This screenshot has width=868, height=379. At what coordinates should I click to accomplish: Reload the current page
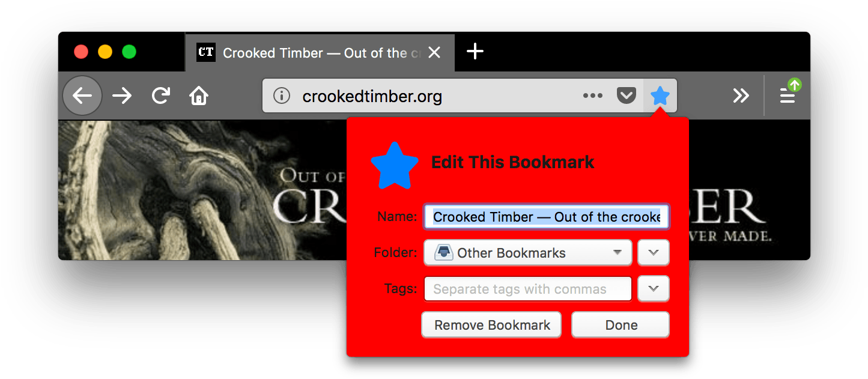[160, 96]
